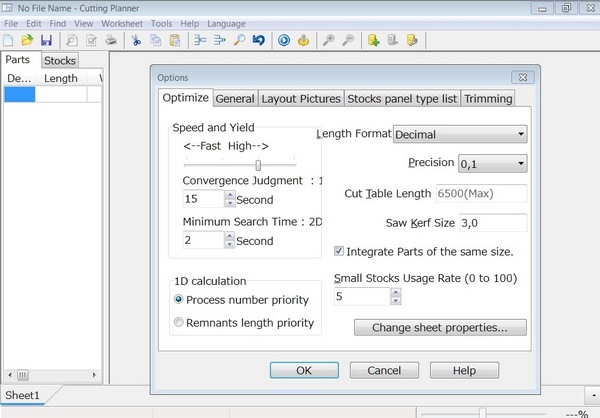Increase Small Stocks Usage Rate with up arrow

[x=396, y=292]
